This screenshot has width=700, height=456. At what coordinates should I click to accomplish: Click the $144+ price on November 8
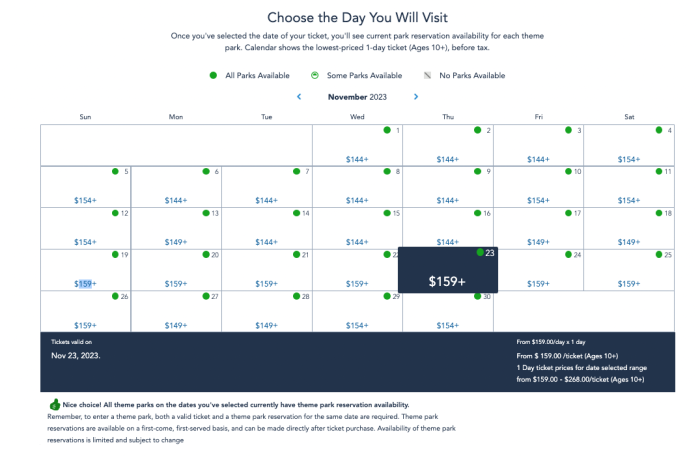[x=357, y=200]
